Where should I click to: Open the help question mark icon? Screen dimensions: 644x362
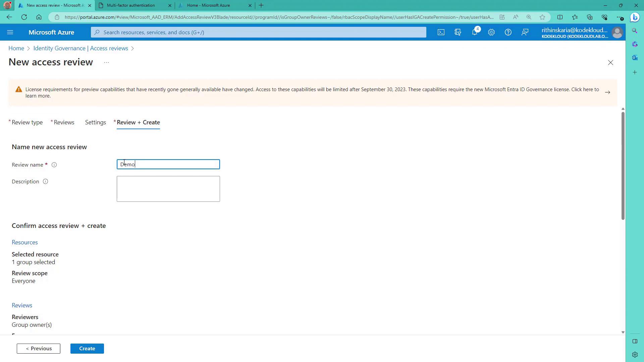point(508,32)
